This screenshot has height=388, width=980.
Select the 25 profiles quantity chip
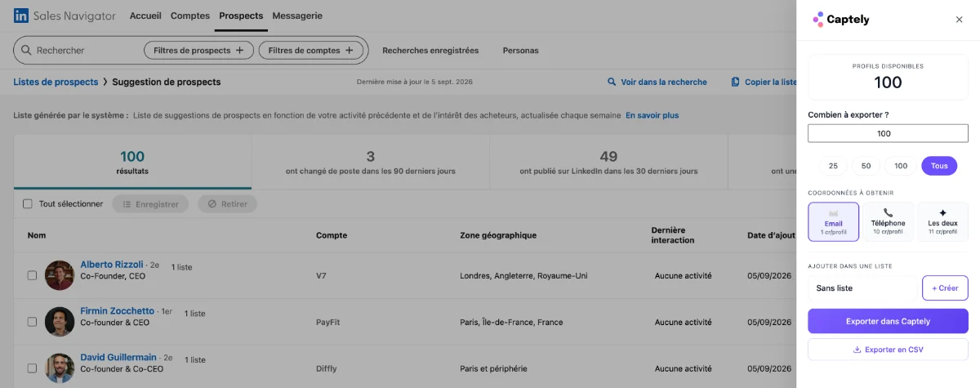pos(833,166)
